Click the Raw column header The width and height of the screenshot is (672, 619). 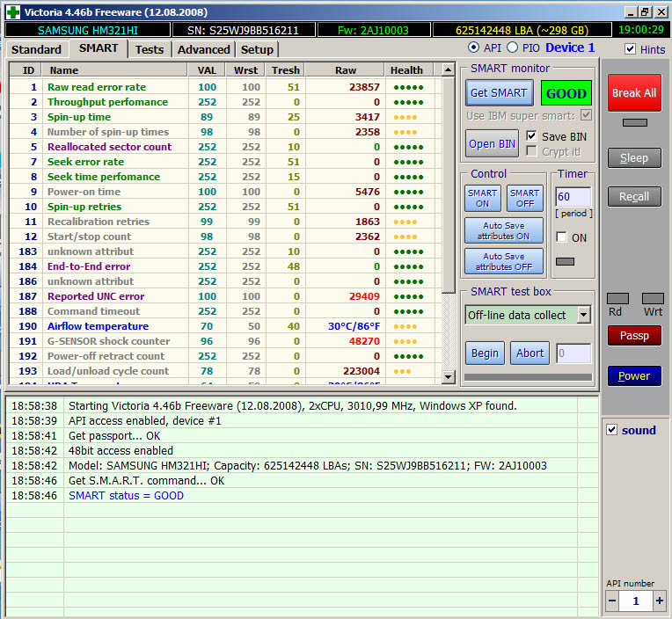point(345,69)
